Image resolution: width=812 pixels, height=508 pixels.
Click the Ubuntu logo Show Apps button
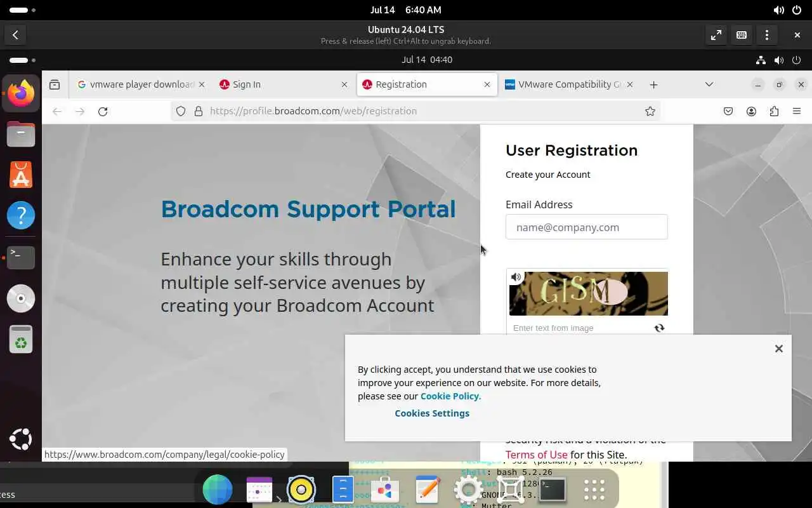point(21,439)
